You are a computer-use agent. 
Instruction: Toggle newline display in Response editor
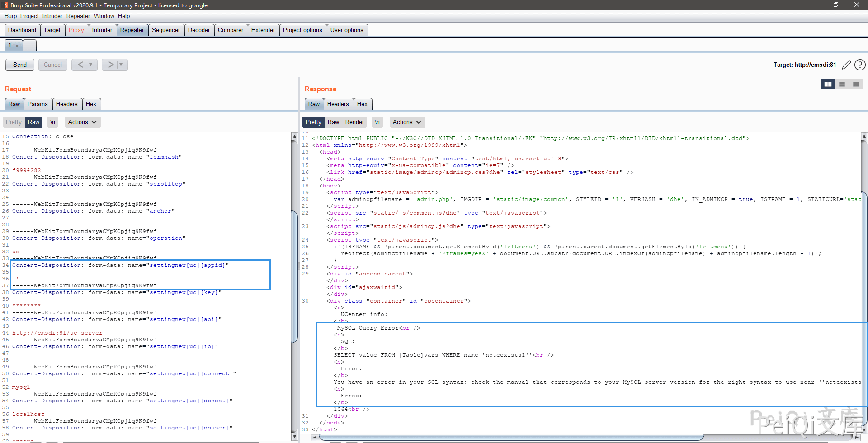click(x=377, y=122)
